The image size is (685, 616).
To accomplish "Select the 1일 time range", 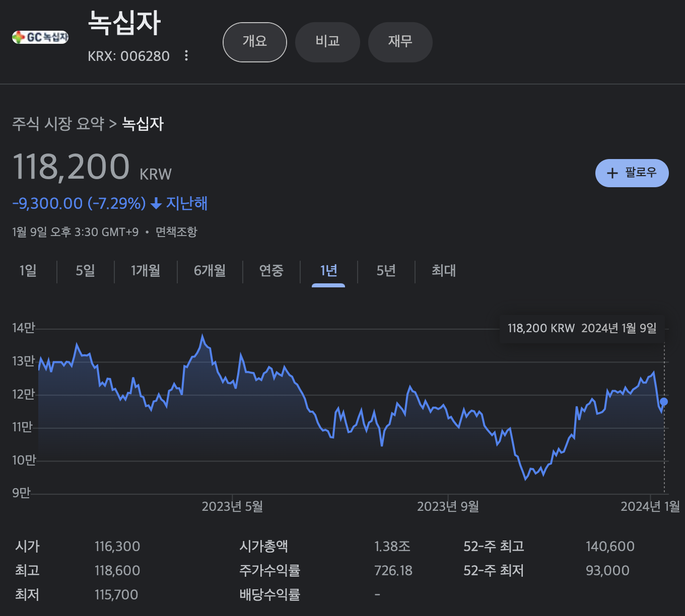I will 28,271.
